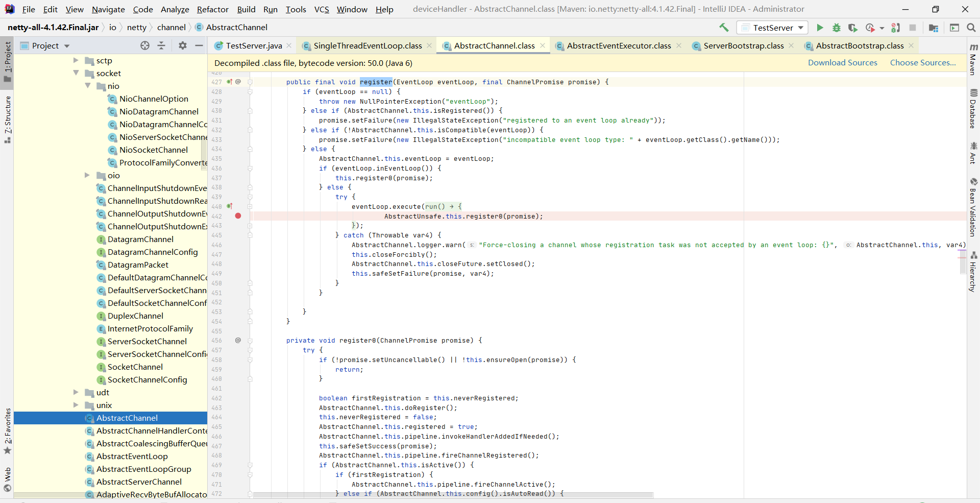Open the File menu
The image size is (980, 503).
coord(29,9)
